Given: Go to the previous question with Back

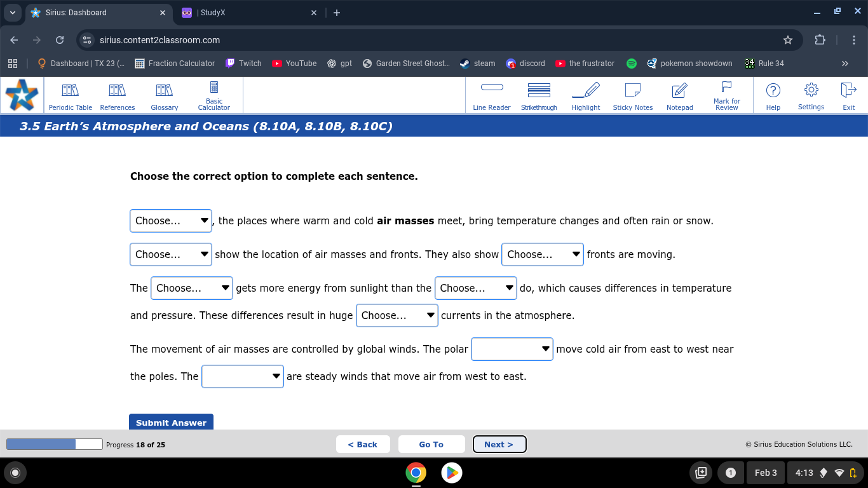Looking at the screenshot, I should click(363, 444).
